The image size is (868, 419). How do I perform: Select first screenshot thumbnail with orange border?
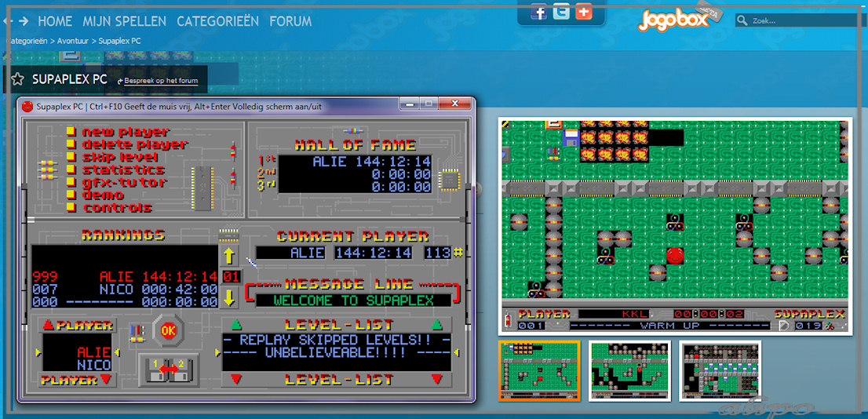539,370
